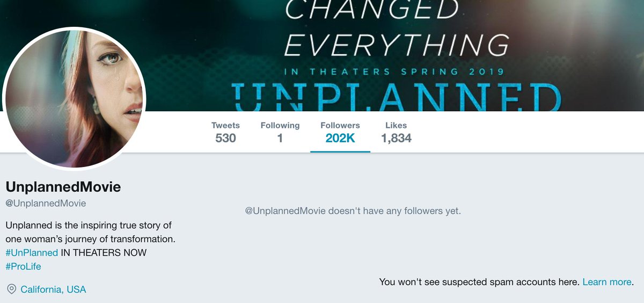Click the suspected spam accounts notice text

(x=479, y=282)
